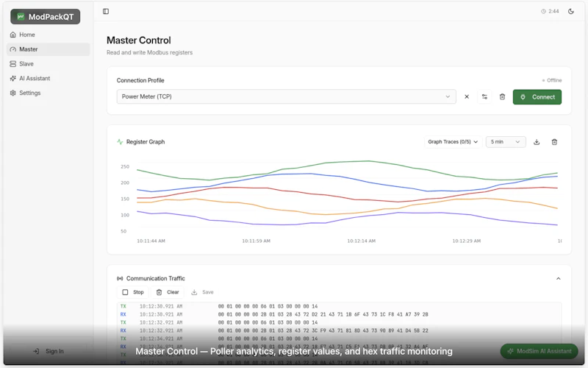Select the RX row at 10:12:32.921
The height and width of the screenshot is (368, 588).
point(339,330)
